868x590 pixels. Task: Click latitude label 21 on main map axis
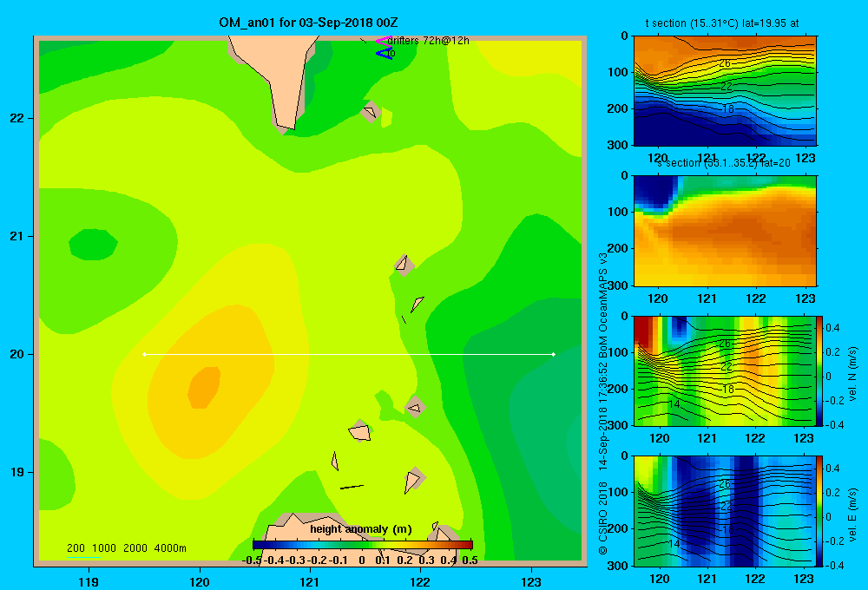pos(16,236)
